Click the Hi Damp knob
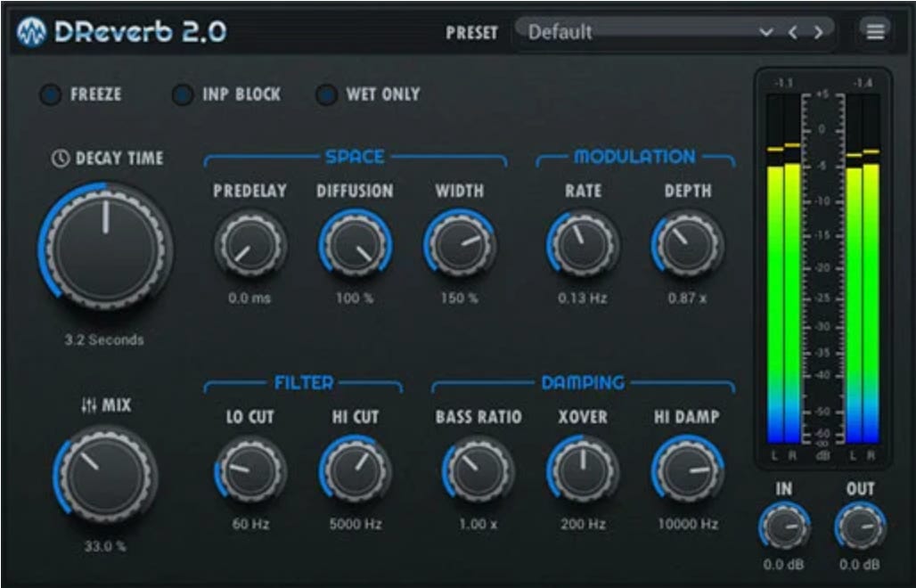Image resolution: width=916 pixels, height=588 pixels. 688,471
